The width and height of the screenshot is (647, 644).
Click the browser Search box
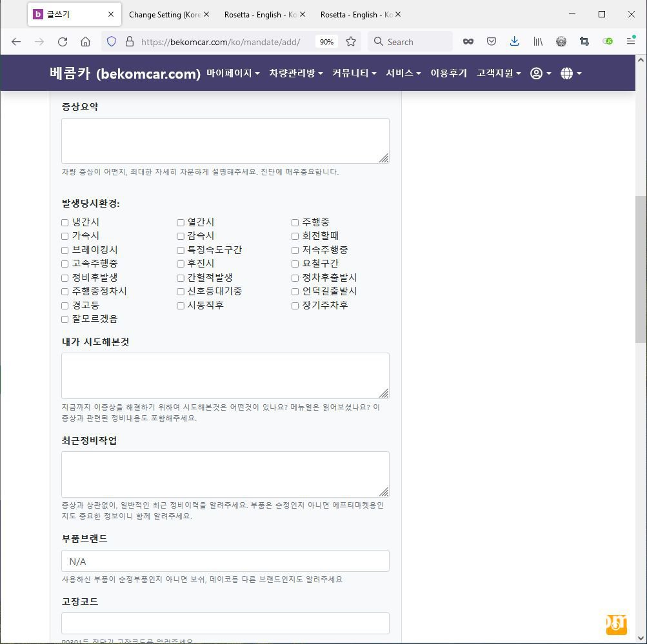[410, 42]
